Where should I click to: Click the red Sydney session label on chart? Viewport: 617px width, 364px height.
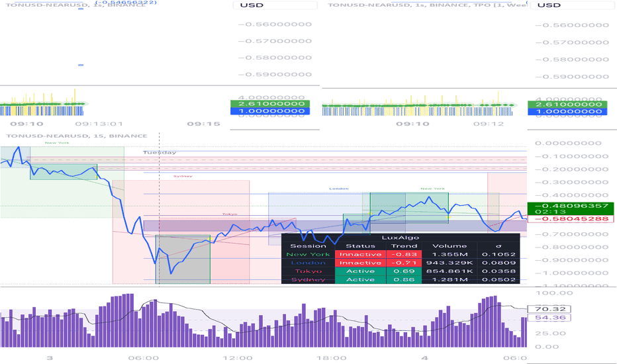pyautogui.click(x=183, y=176)
